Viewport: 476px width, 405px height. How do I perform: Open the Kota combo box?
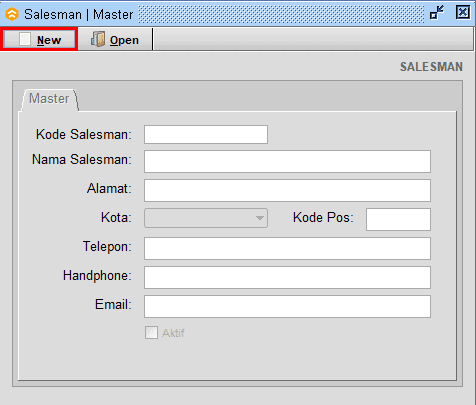pos(206,218)
